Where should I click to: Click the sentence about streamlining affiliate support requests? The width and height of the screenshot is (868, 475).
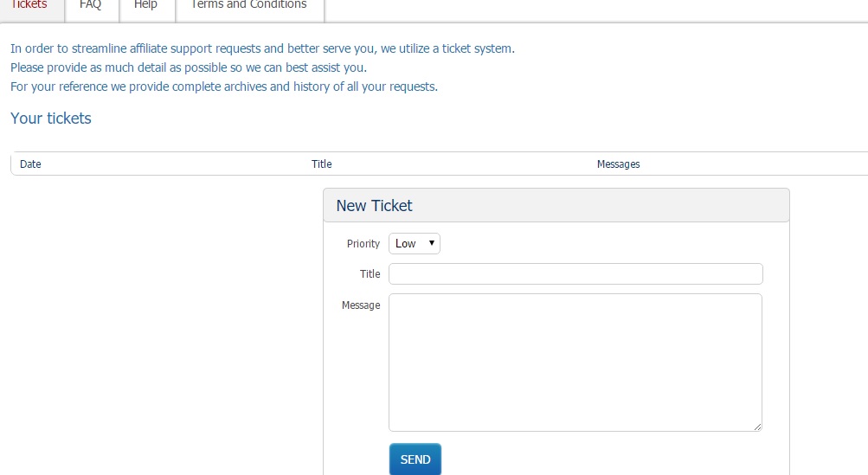262,48
